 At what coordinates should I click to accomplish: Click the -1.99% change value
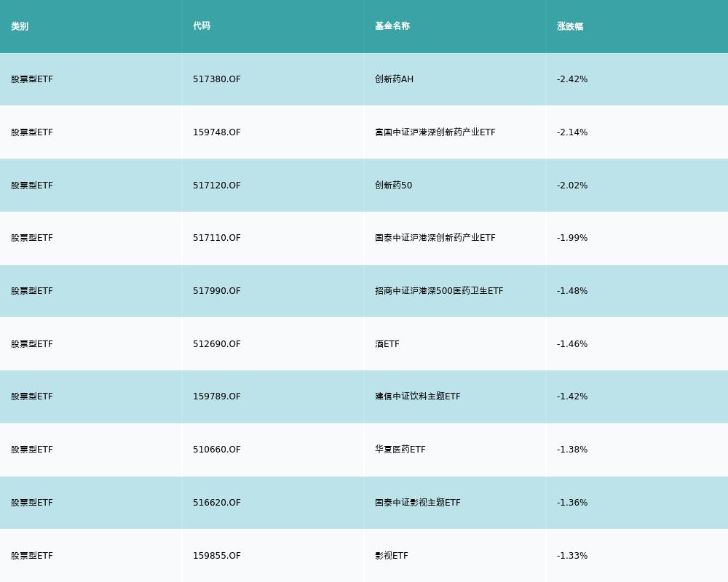pyautogui.click(x=572, y=238)
